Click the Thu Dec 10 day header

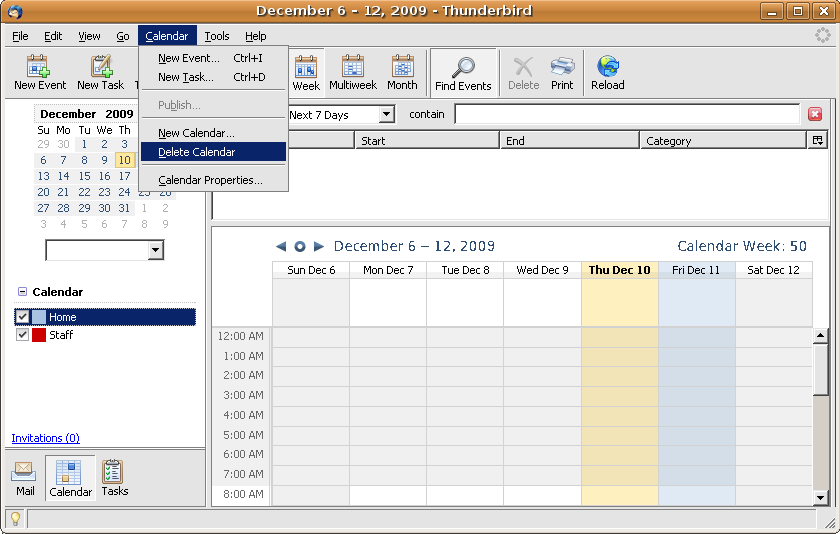620,270
